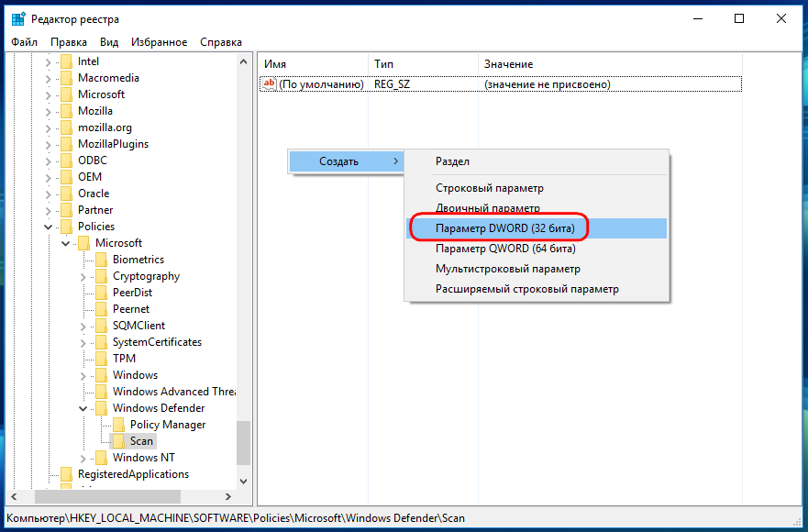The width and height of the screenshot is (808, 532).
Task: Collapse the Policies key
Action: (48, 227)
